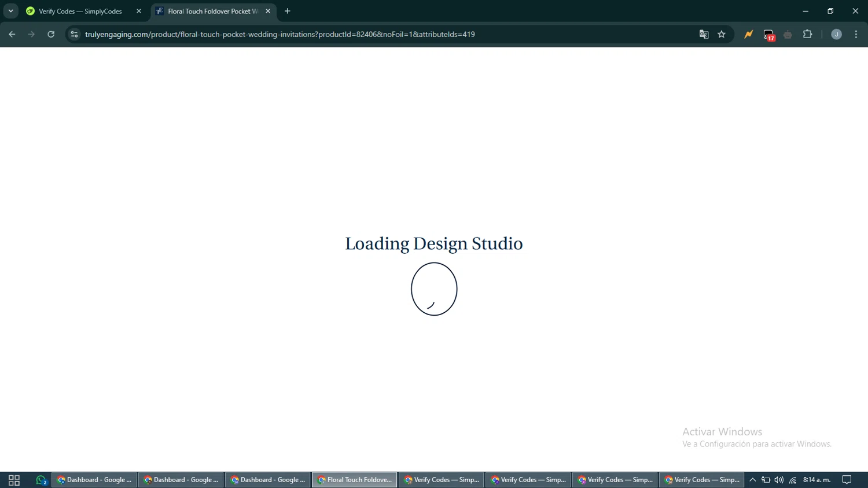
Task: Open the Chrome three-dot menu
Action: 856,34
